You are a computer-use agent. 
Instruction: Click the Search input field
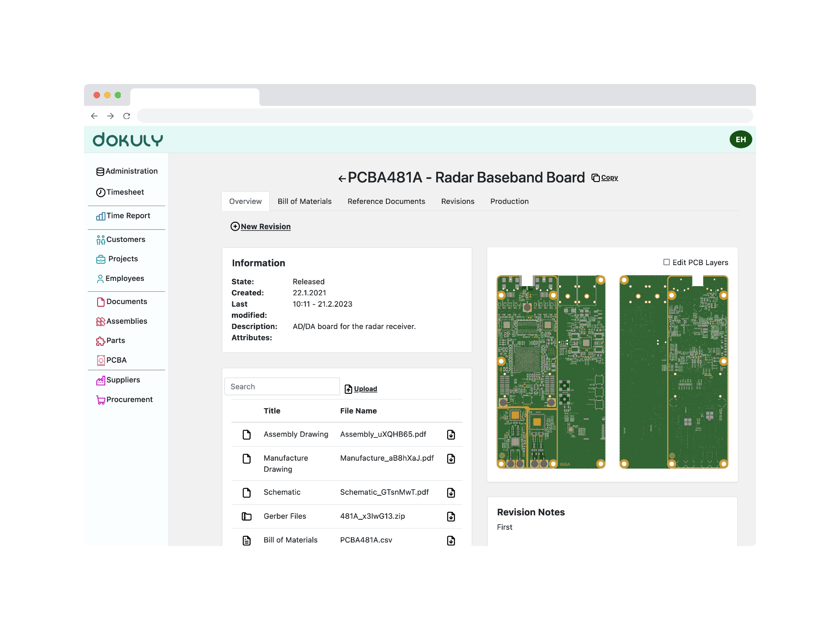click(x=281, y=386)
